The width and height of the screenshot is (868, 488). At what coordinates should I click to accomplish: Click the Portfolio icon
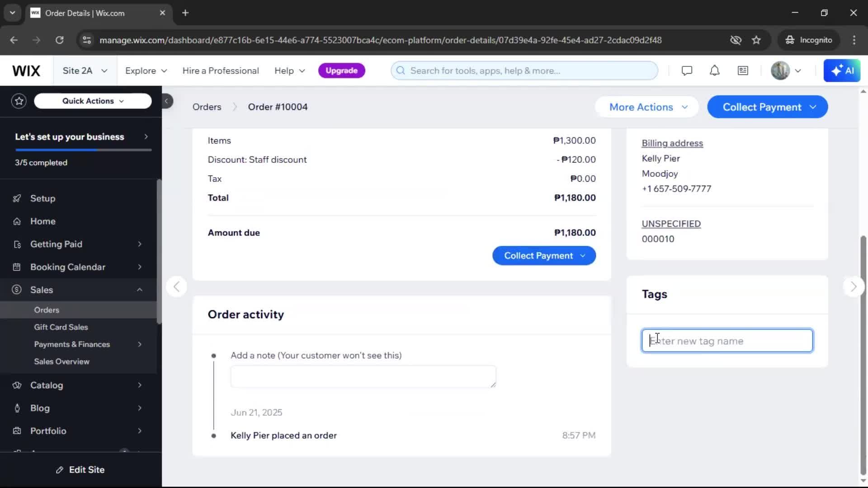pos(17,431)
